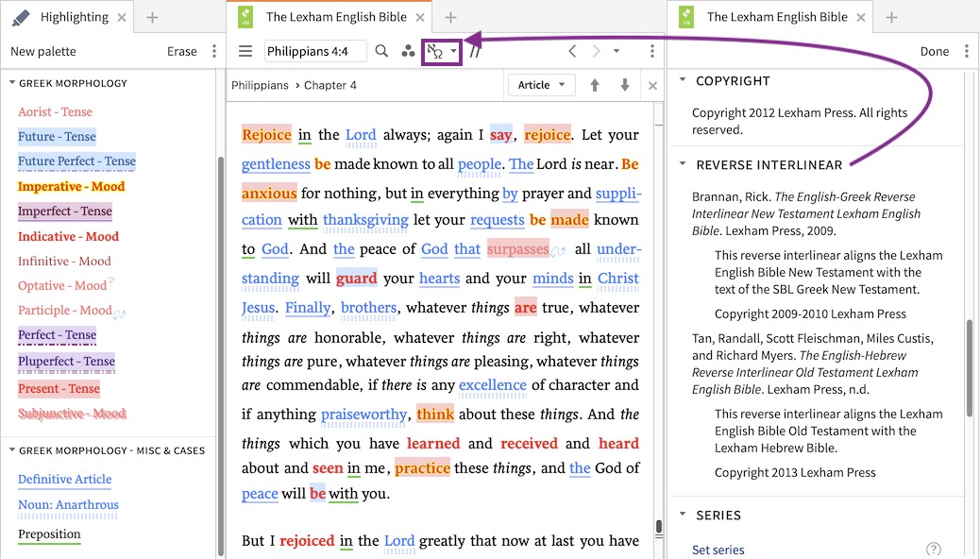Viewport: 980px width, 559px height.
Task: Open the right panel kebab menu
Action: 966,51
